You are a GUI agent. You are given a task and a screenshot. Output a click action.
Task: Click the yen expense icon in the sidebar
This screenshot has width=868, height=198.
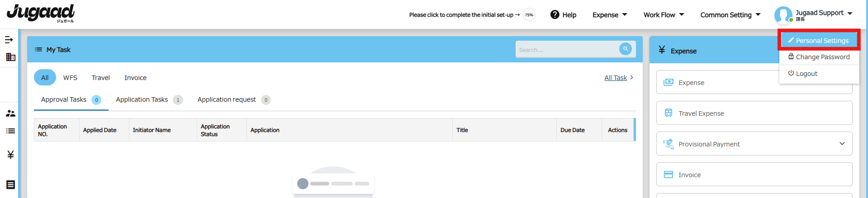click(x=10, y=155)
